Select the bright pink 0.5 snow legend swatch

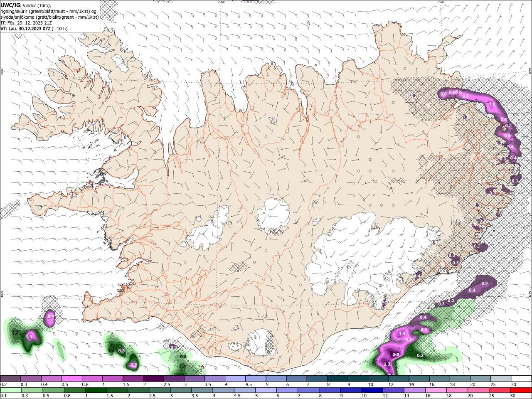tap(71, 379)
